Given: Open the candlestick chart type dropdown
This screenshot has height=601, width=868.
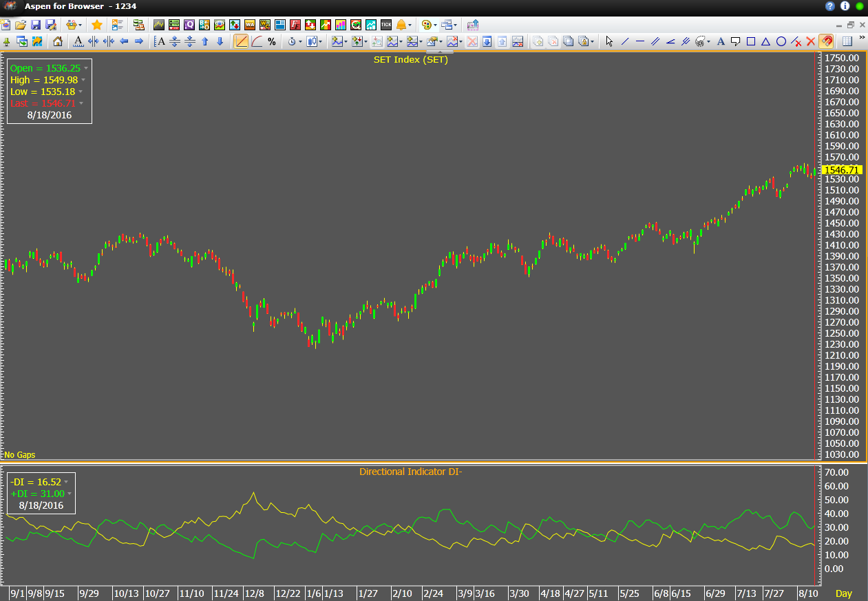Looking at the screenshot, I should [x=321, y=42].
